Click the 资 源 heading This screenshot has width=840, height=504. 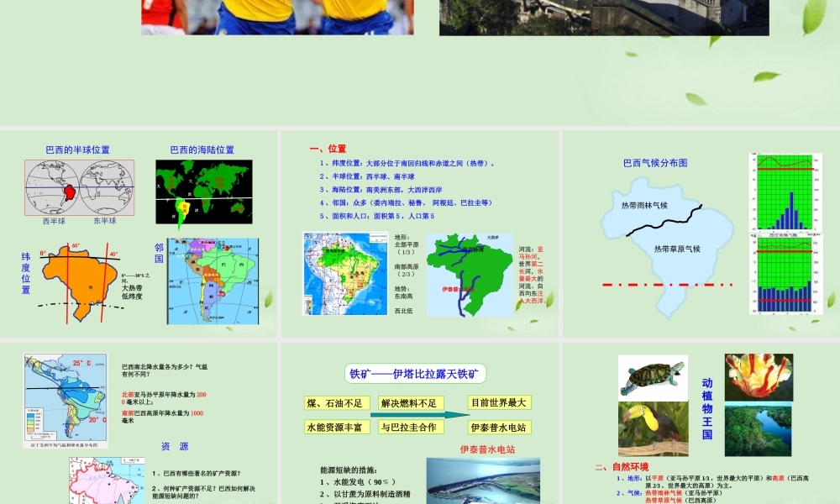[175, 447]
